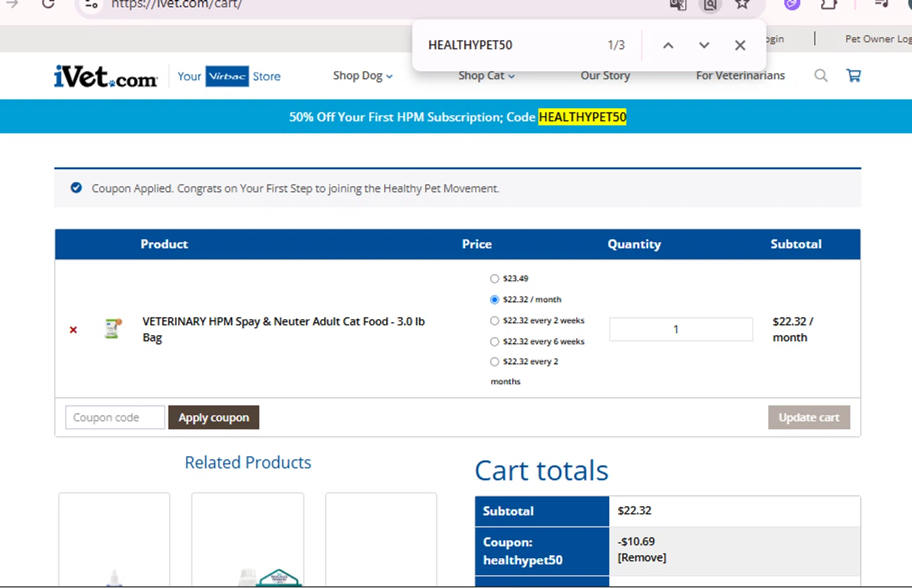912x588 pixels.
Task: Click the highlighted HEALTHYPET50 code in banner
Action: pyautogui.click(x=582, y=117)
